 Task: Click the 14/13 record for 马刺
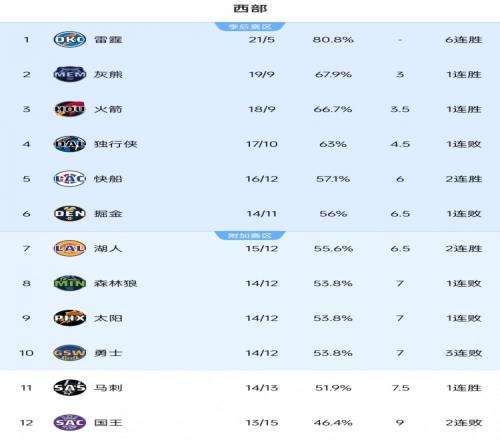(262, 388)
